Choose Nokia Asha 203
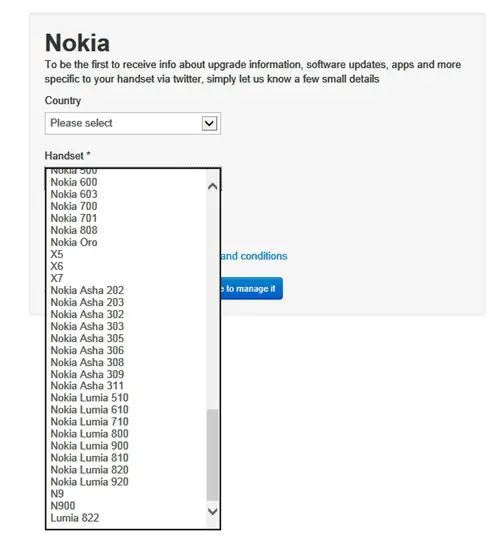This screenshot has width=500, height=536. click(x=126, y=302)
